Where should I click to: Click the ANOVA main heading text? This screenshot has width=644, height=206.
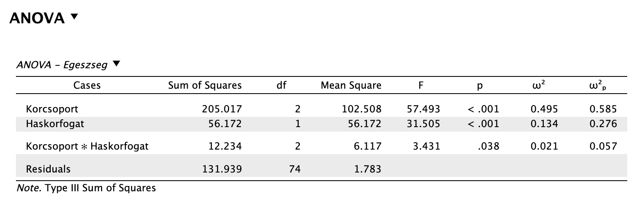coord(37,18)
